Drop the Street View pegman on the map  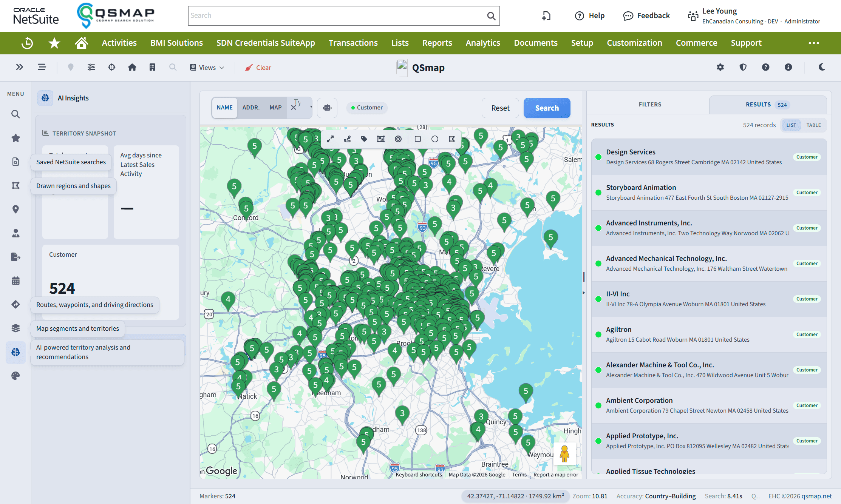[x=564, y=453]
